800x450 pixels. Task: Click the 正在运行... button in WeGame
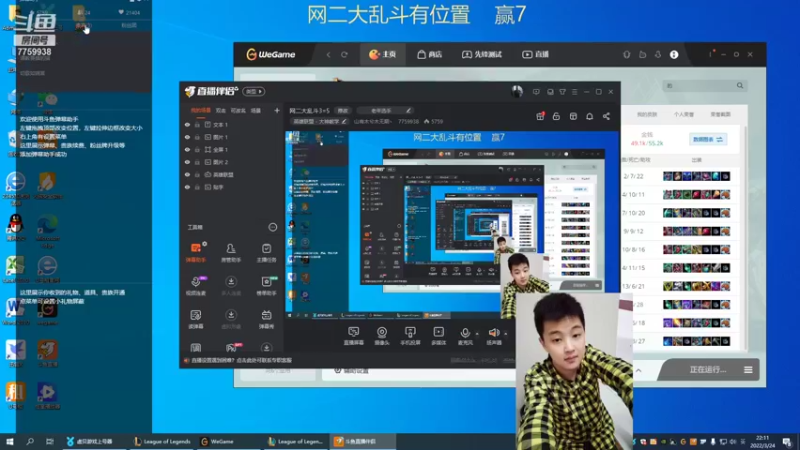click(708, 370)
